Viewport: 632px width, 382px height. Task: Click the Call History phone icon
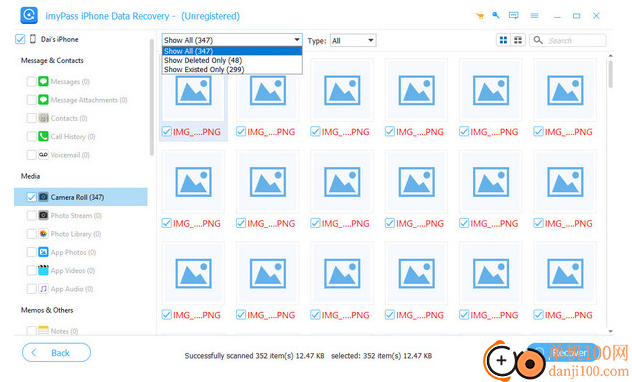[43, 136]
